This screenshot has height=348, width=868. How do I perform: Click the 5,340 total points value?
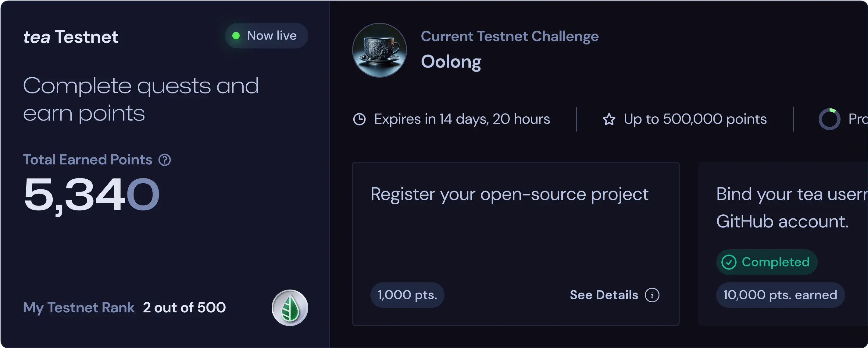coord(91,195)
